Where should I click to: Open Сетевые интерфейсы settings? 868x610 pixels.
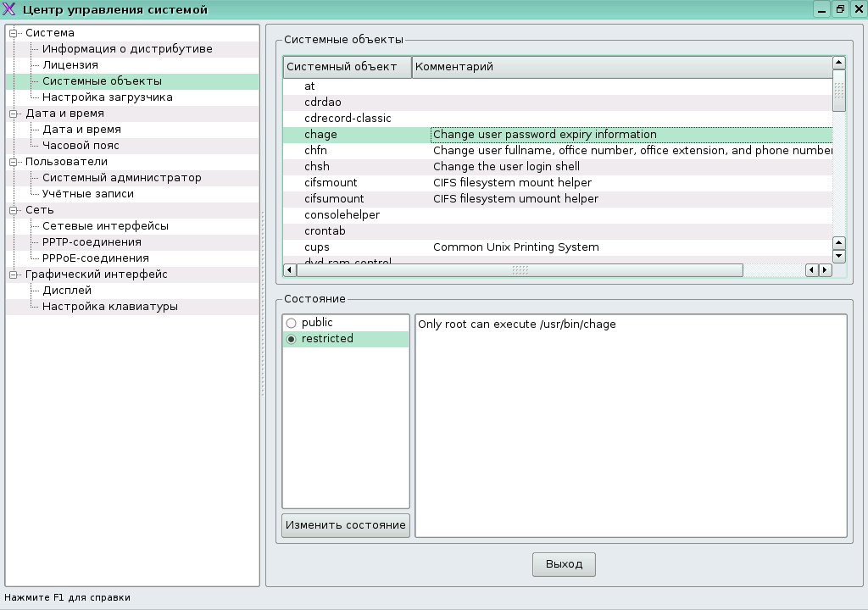105,226
